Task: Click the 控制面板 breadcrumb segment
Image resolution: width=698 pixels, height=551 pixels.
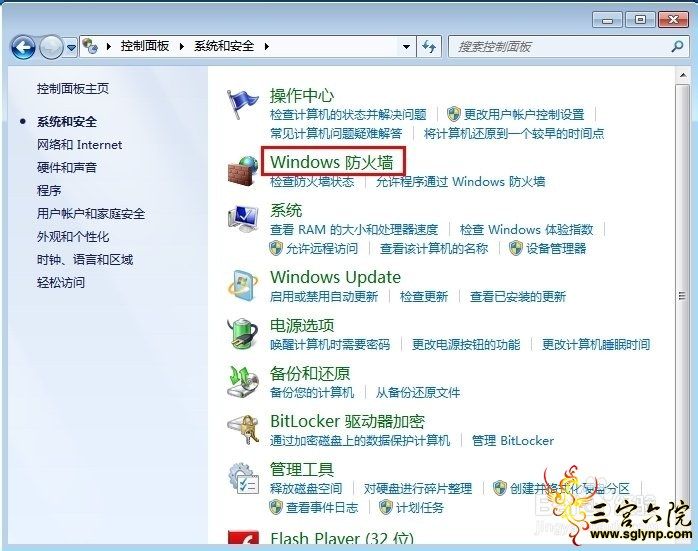Action: click(145, 46)
